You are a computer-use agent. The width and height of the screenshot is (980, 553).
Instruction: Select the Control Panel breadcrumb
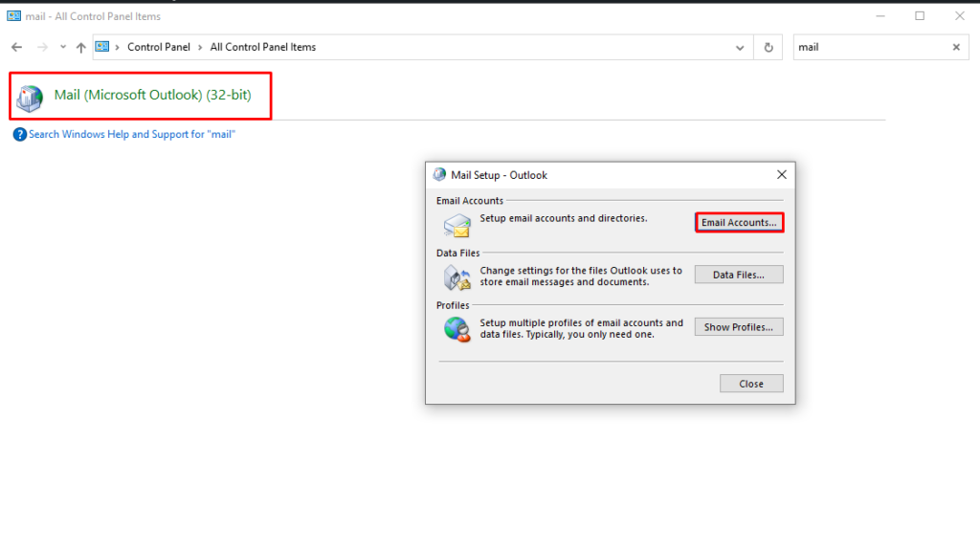[159, 47]
